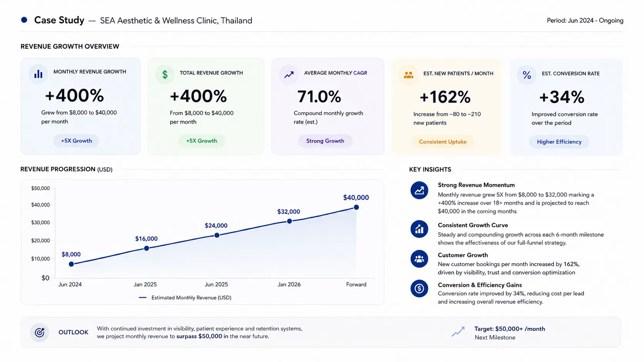Click the Higher Efficiency badge

(559, 142)
